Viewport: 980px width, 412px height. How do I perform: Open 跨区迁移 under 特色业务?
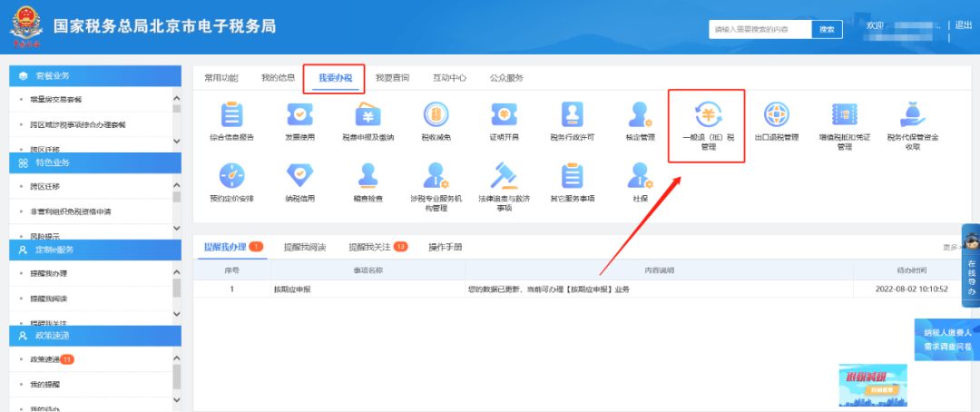pos(45,186)
